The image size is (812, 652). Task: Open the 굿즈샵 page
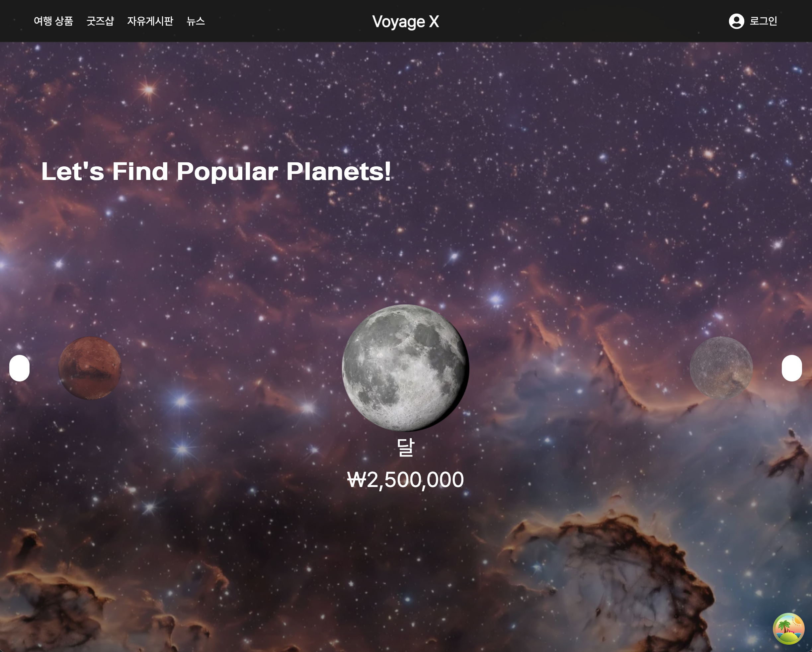100,21
